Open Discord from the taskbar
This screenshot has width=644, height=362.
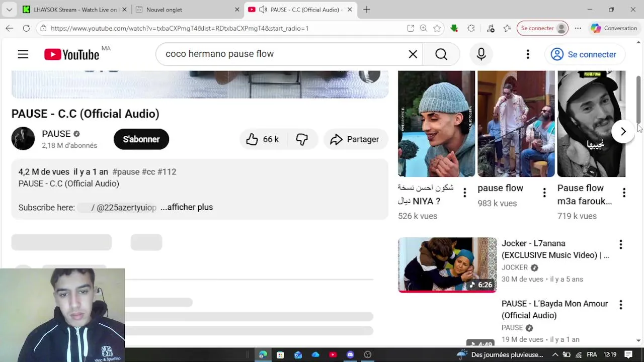coord(350,354)
